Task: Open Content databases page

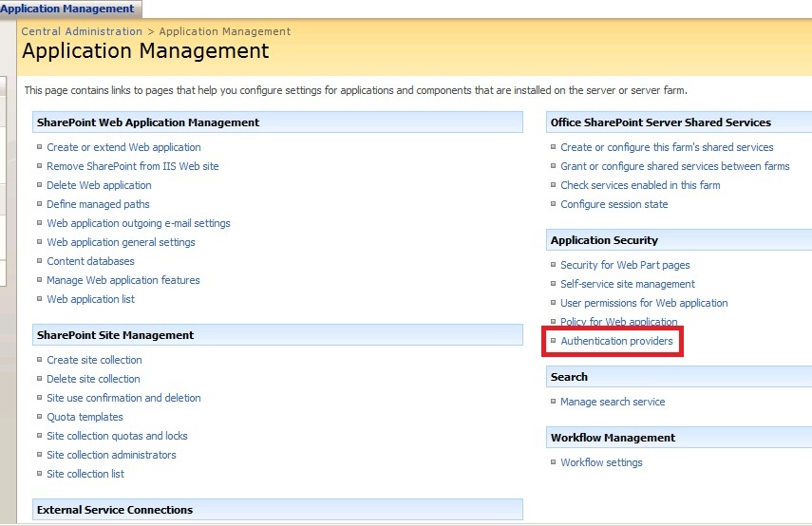Action: 90,261
